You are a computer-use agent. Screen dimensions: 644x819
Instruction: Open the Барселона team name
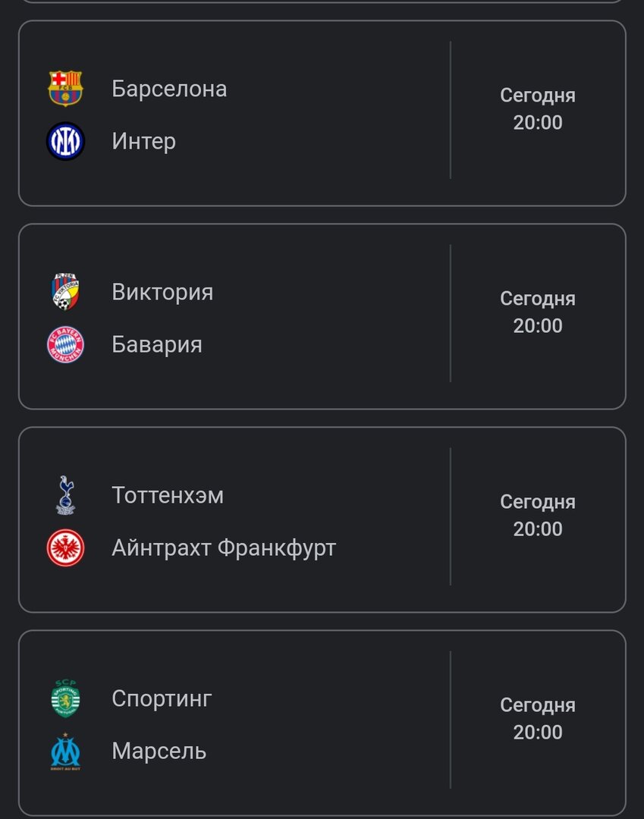click(x=169, y=89)
